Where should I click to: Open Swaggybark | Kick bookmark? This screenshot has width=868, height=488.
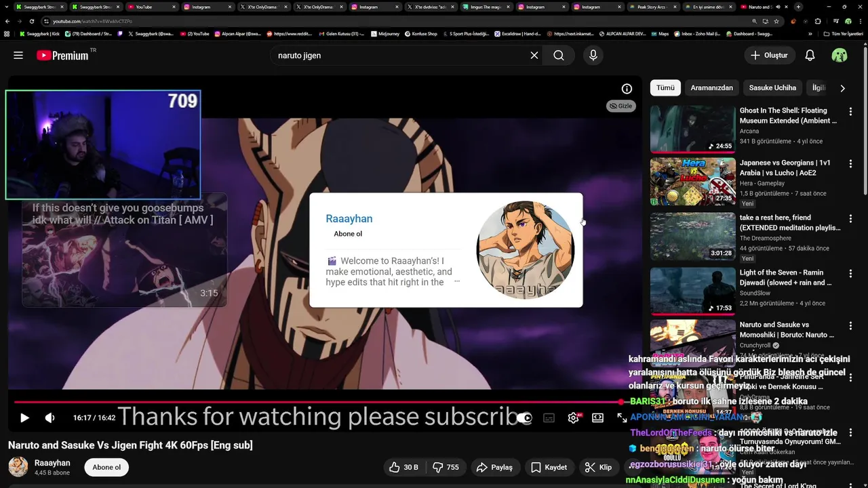[39, 33]
